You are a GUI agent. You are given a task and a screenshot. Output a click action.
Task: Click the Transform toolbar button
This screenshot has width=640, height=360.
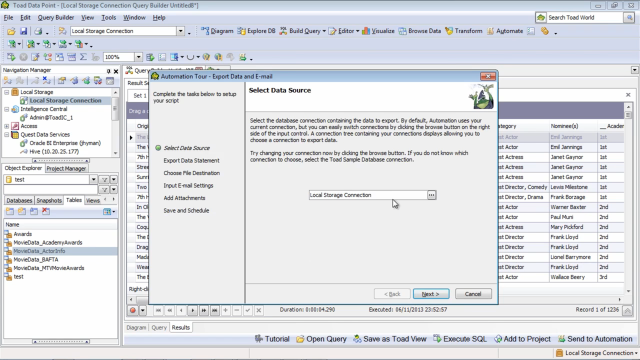click(464, 31)
